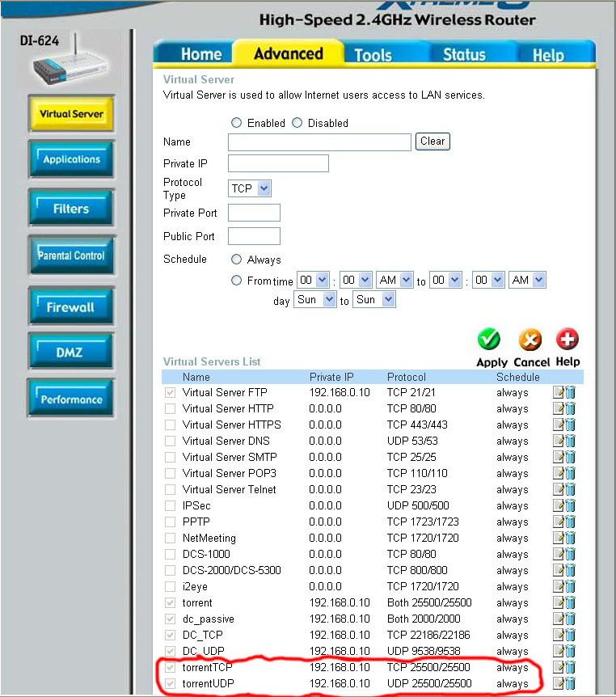This screenshot has height=697, width=616.
Task: Edit the Virtual Server DNS entry
Action: [x=559, y=441]
